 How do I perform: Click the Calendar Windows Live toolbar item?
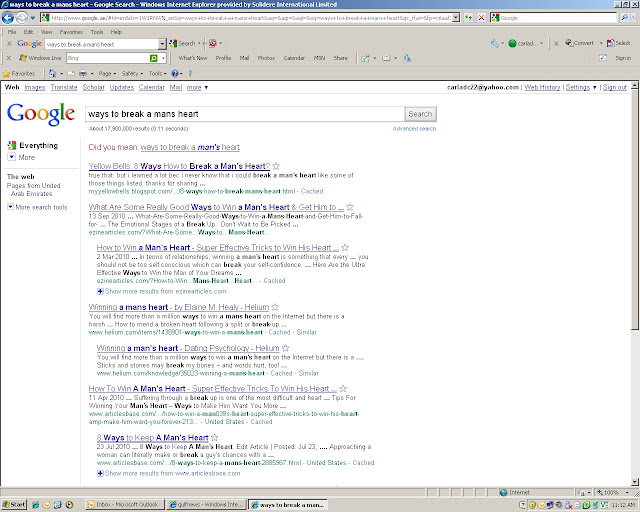pyautogui.click(x=294, y=58)
